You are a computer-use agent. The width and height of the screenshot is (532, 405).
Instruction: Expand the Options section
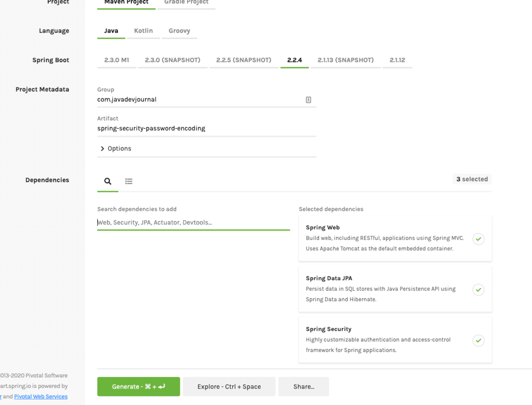116,148
